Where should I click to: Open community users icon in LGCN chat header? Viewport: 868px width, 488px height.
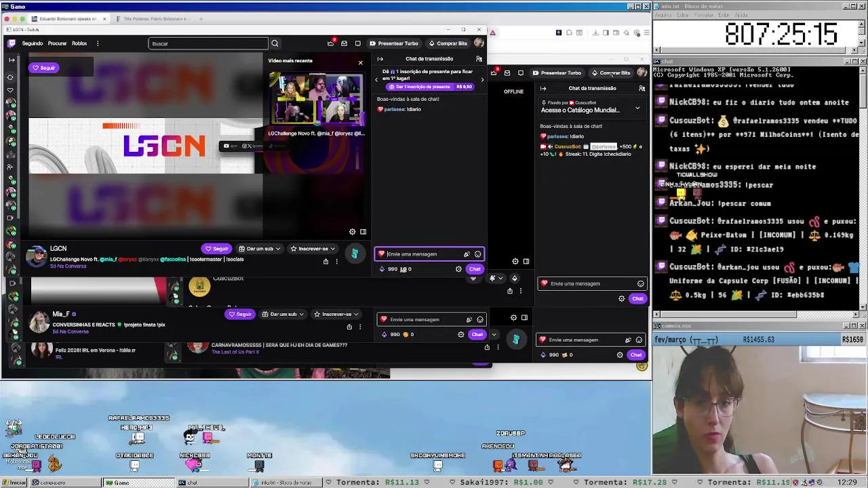click(479, 59)
